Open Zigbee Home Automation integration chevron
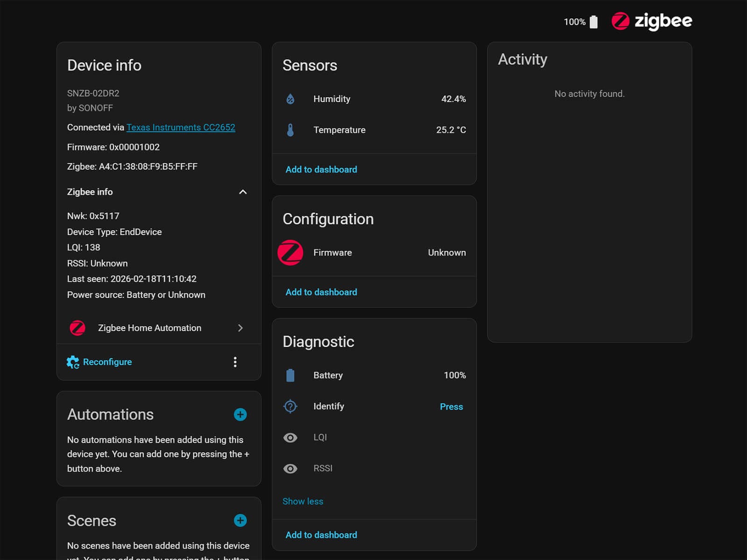747x560 pixels. click(x=240, y=328)
